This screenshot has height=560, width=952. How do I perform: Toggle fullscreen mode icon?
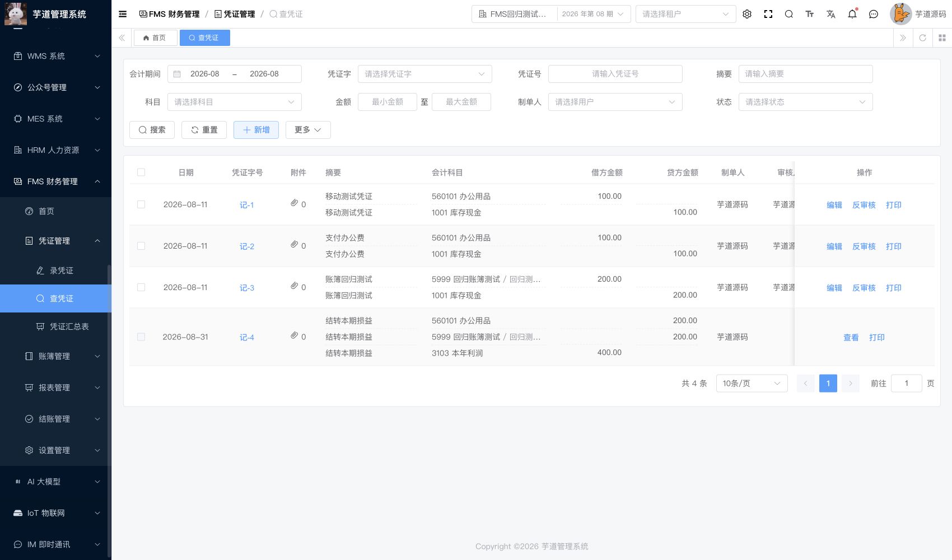[x=768, y=14]
